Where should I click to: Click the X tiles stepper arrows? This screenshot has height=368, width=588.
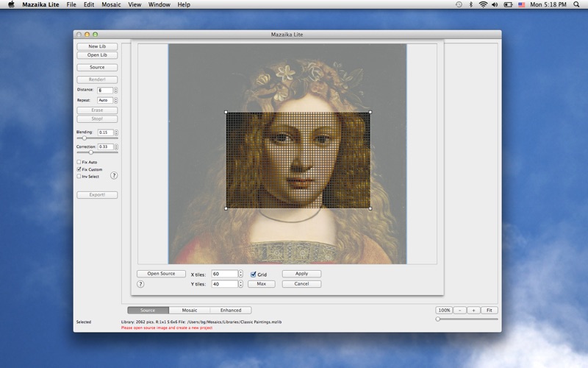click(x=240, y=274)
